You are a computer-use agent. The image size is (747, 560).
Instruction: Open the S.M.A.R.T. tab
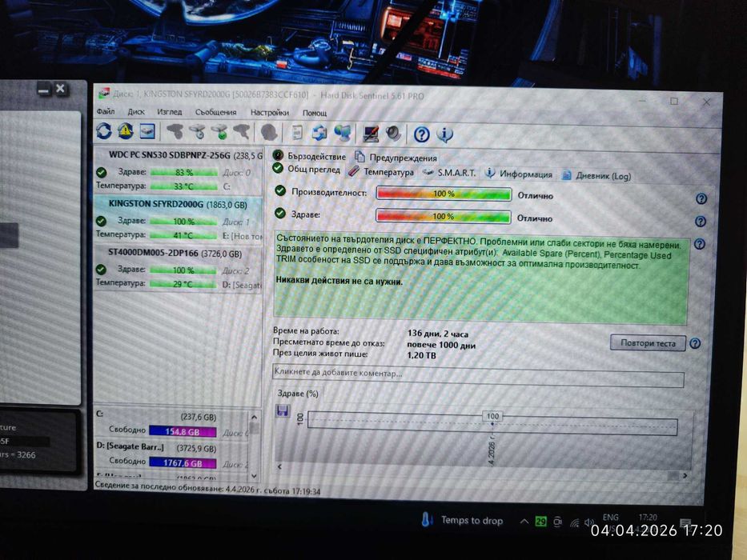450,173
